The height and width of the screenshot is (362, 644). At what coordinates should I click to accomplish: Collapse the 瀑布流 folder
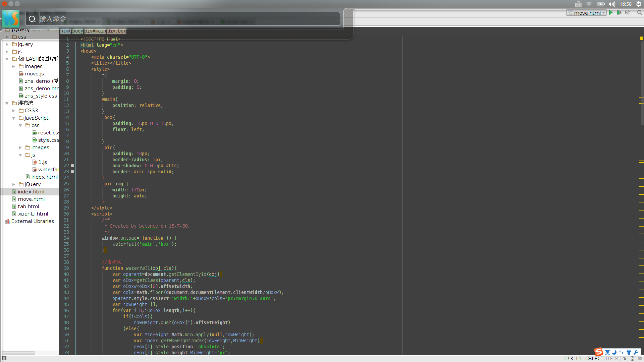(x=7, y=103)
